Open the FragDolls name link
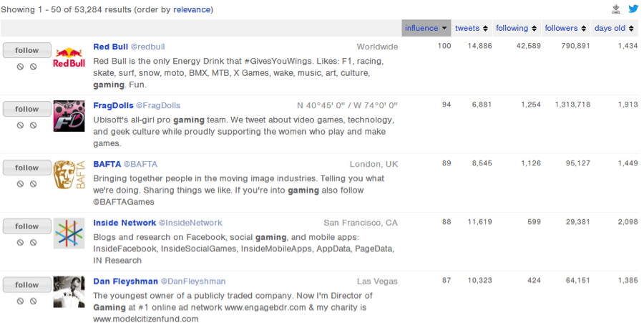 (x=113, y=105)
